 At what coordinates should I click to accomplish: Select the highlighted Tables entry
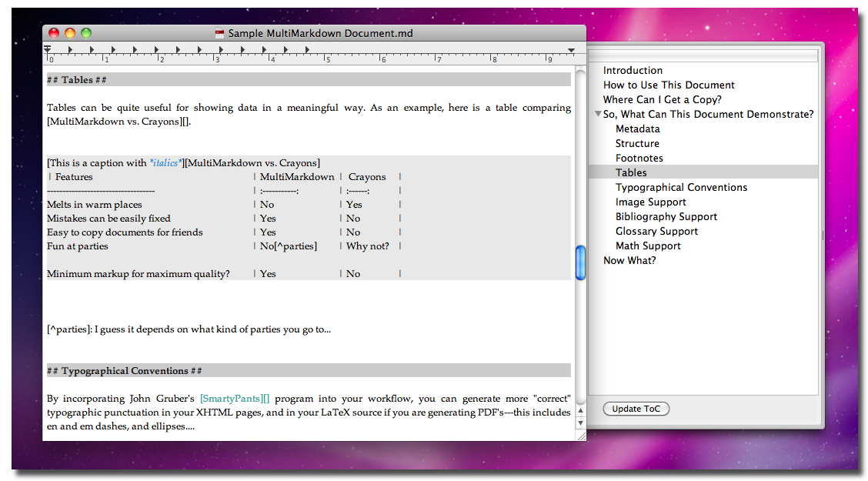(x=703, y=172)
